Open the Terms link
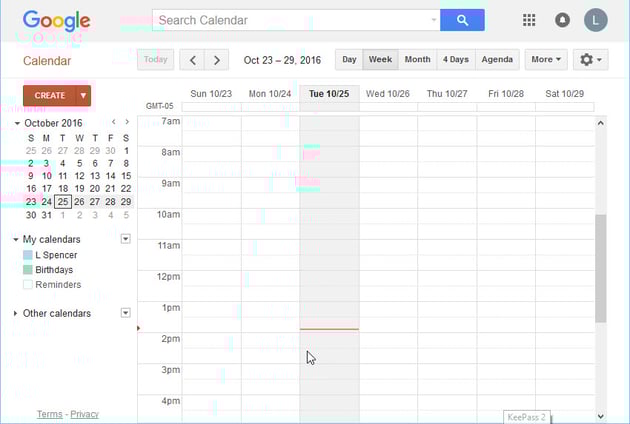630x424 pixels. click(x=50, y=414)
